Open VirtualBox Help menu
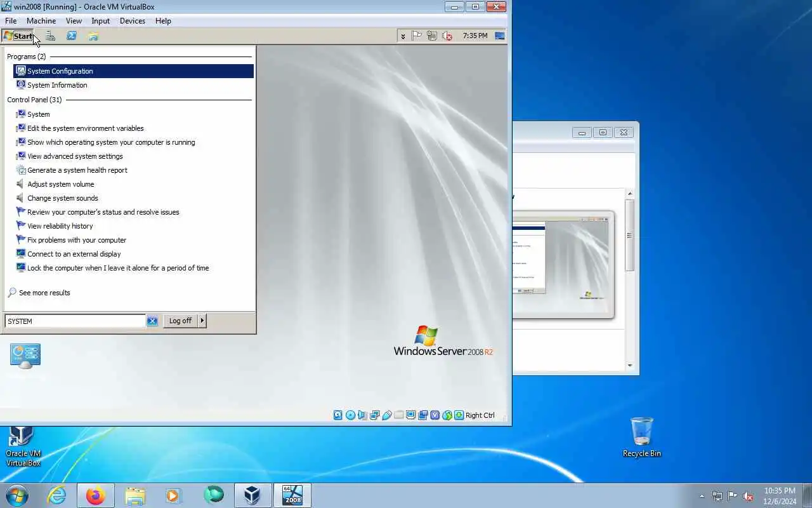This screenshot has height=508, width=812. point(163,21)
